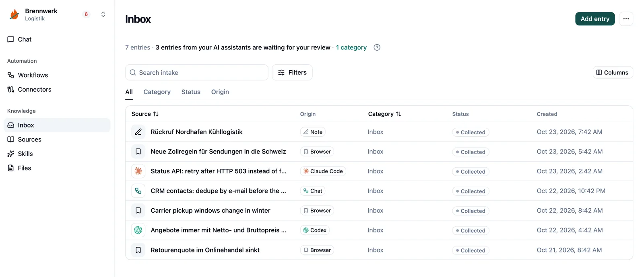Click the Brennwerk flame logo
This screenshot has height=277, width=644.
(x=14, y=14)
